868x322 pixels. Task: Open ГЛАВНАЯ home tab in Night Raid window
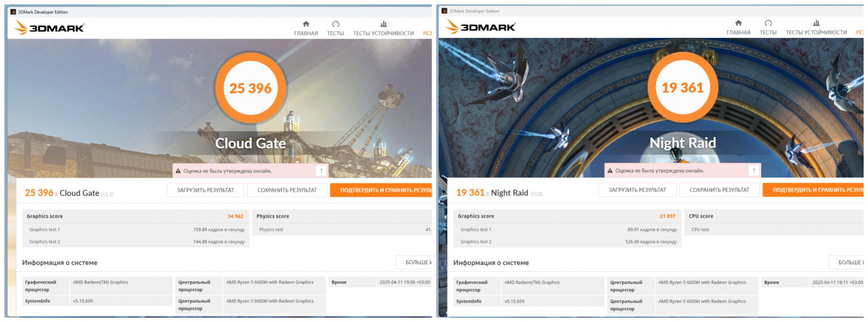738,28
